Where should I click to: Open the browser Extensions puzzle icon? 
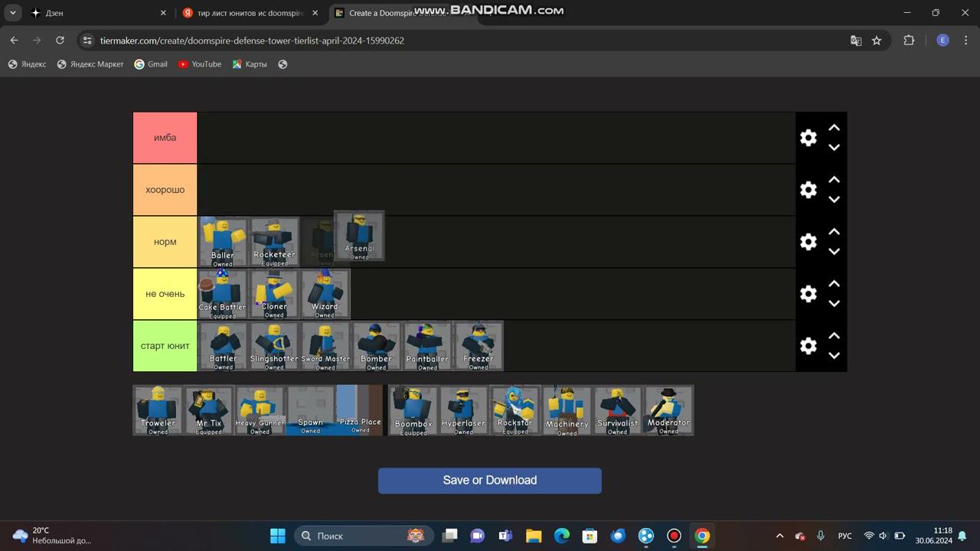(x=909, y=41)
